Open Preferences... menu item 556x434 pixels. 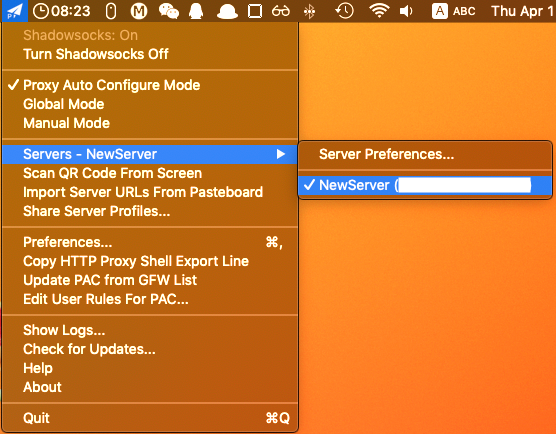click(x=150, y=242)
